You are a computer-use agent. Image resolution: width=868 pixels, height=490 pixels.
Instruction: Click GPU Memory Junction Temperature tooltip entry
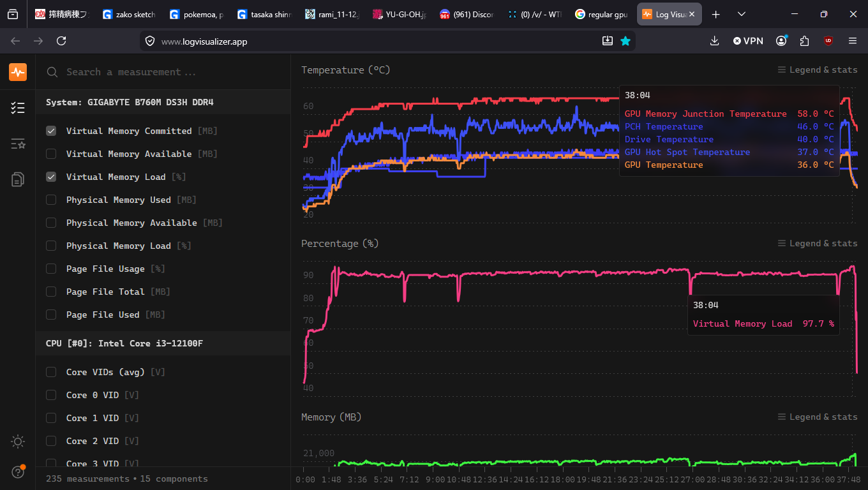click(x=729, y=114)
